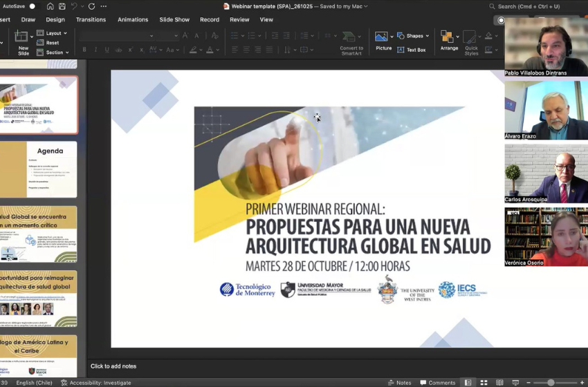Switch to Slide Sorter view icon
The width and height of the screenshot is (588, 387).
(483, 382)
